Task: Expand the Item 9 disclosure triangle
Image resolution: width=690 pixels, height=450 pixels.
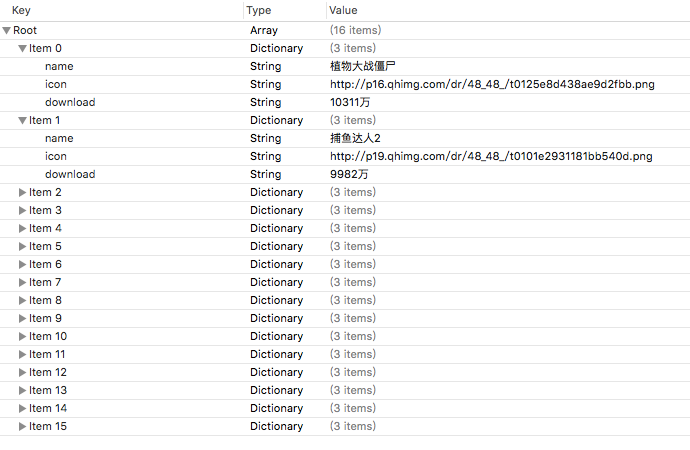Action: tap(22, 318)
